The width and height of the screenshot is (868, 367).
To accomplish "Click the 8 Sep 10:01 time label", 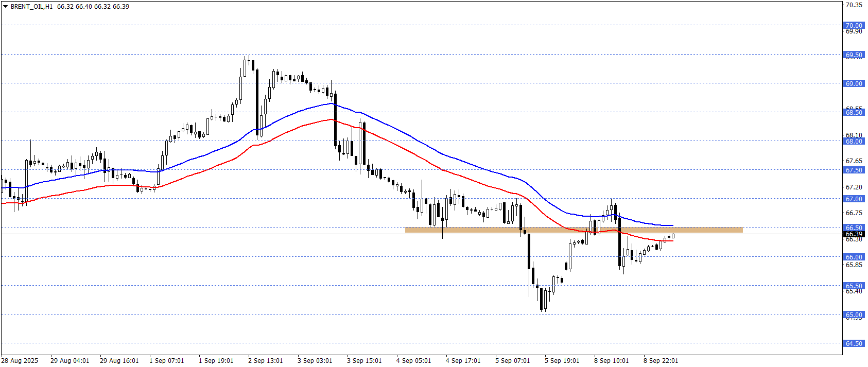I will click(611, 361).
